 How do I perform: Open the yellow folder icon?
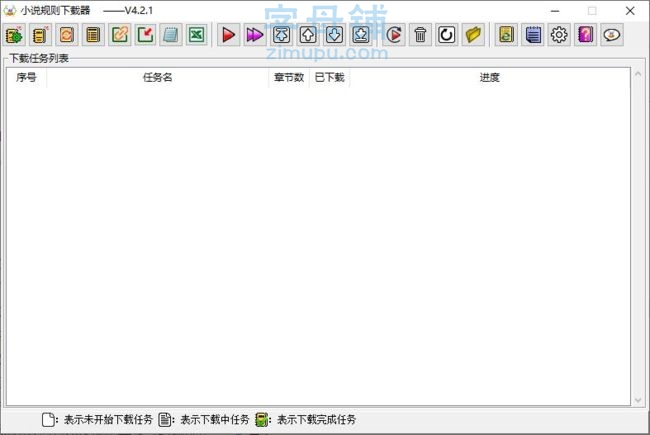pyautogui.click(x=473, y=35)
